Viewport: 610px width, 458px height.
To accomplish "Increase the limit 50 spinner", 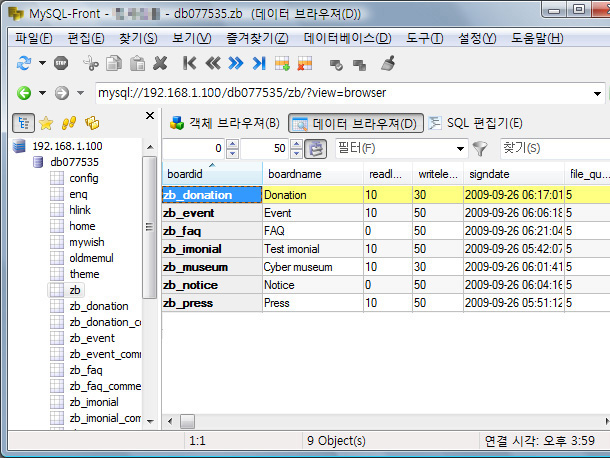I will [296, 144].
